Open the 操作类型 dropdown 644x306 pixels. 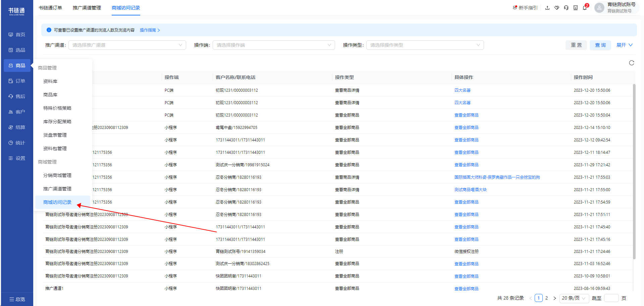(425, 45)
